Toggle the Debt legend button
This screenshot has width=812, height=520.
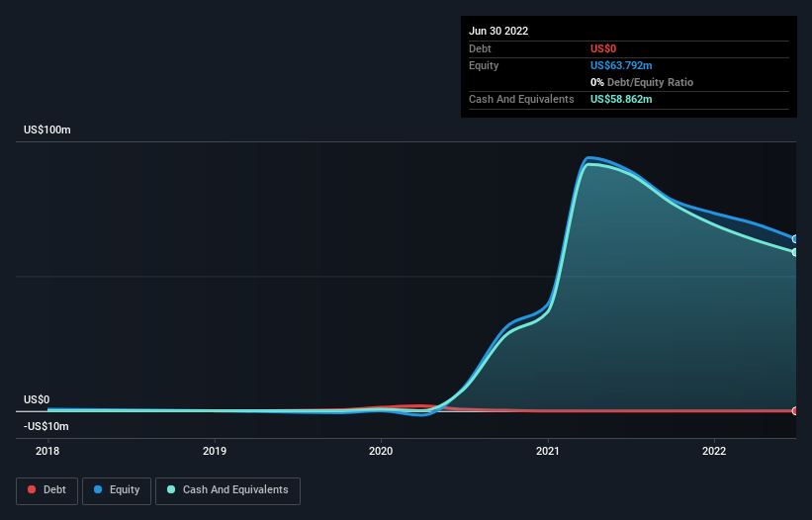click(47, 490)
